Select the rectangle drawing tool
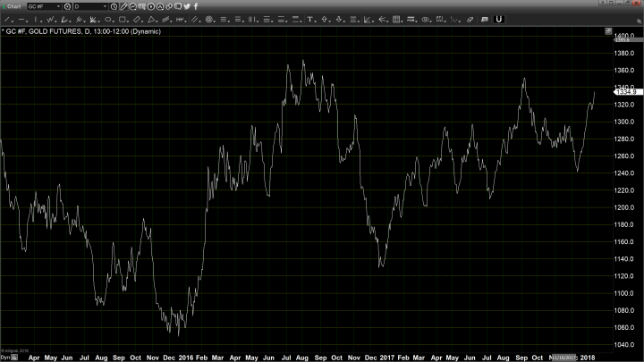644x362 pixels. click(x=122, y=20)
